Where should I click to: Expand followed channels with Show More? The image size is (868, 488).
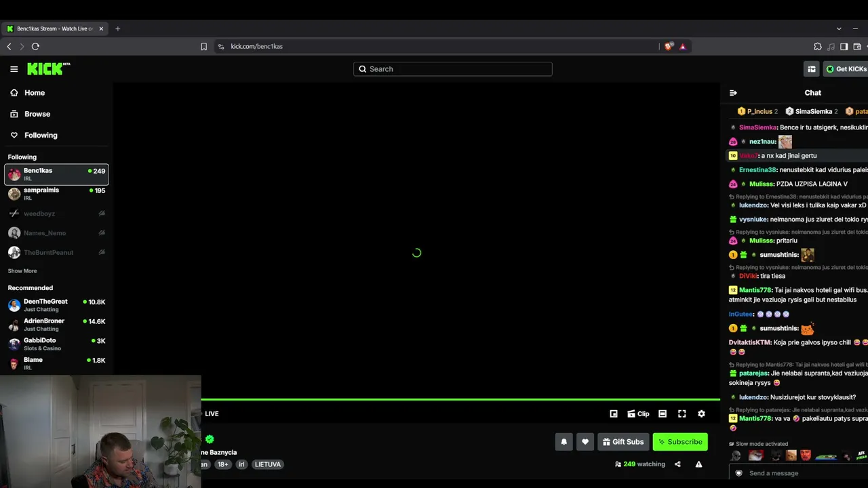pos(22,271)
